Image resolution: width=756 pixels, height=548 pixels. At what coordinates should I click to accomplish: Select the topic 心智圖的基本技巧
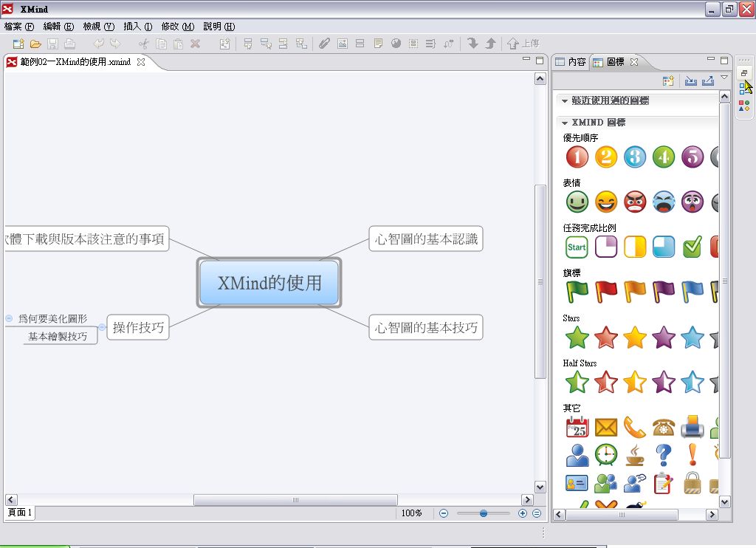click(x=426, y=328)
